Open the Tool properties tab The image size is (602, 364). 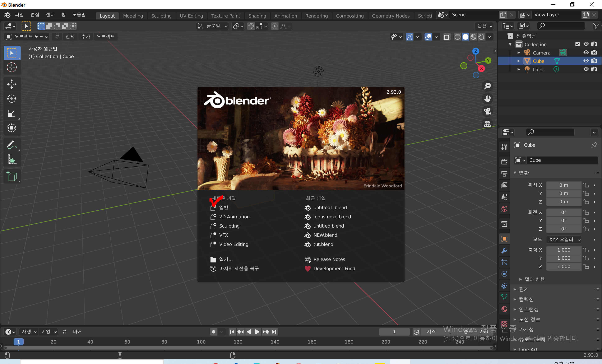click(504, 146)
